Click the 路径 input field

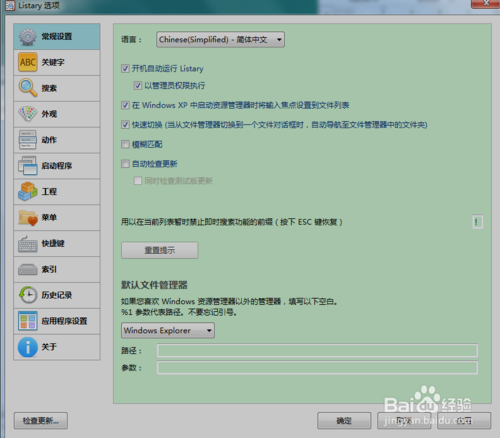click(x=317, y=351)
